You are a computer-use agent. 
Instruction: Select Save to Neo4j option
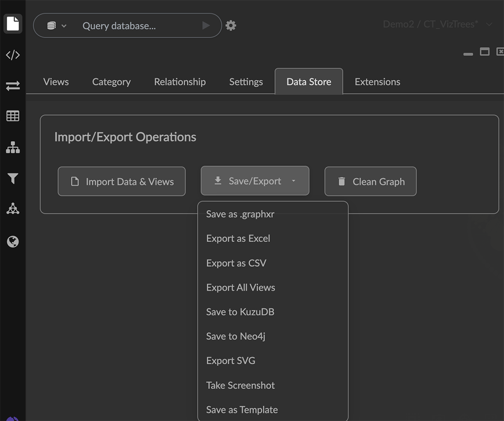(x=236, y=336)
